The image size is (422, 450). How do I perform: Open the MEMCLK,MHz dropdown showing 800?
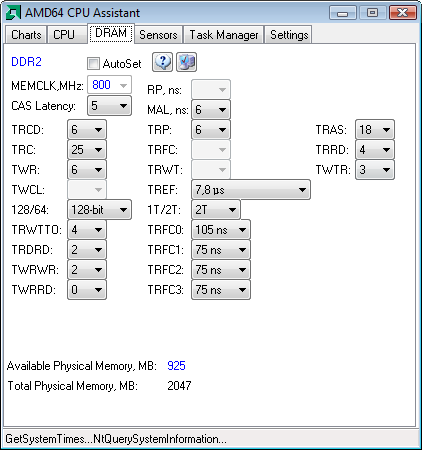(x=109, y=85)
